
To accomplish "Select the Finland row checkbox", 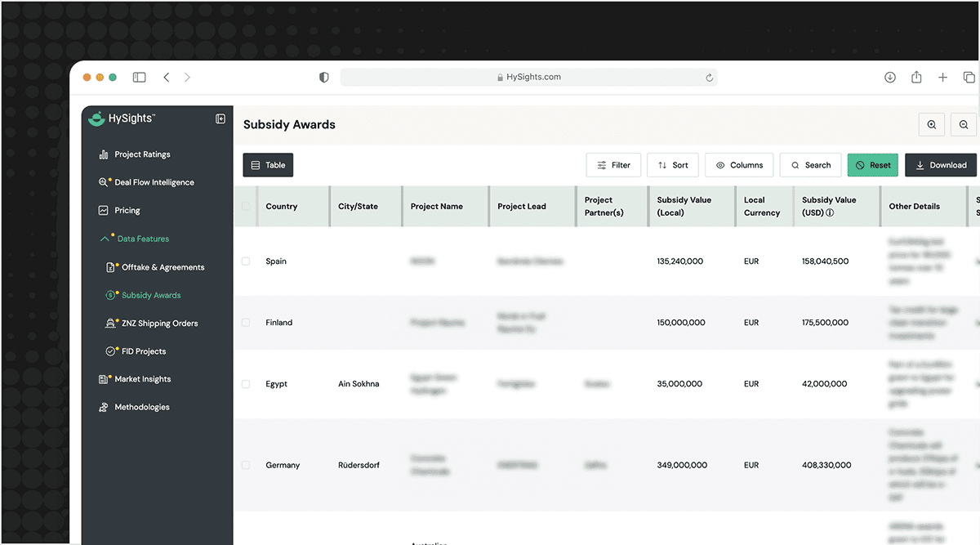I will 246,323.
